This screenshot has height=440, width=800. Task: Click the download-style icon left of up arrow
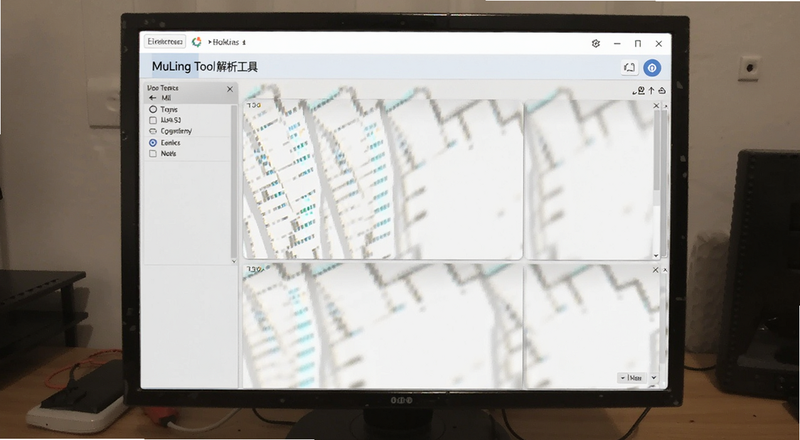[639, 91]
